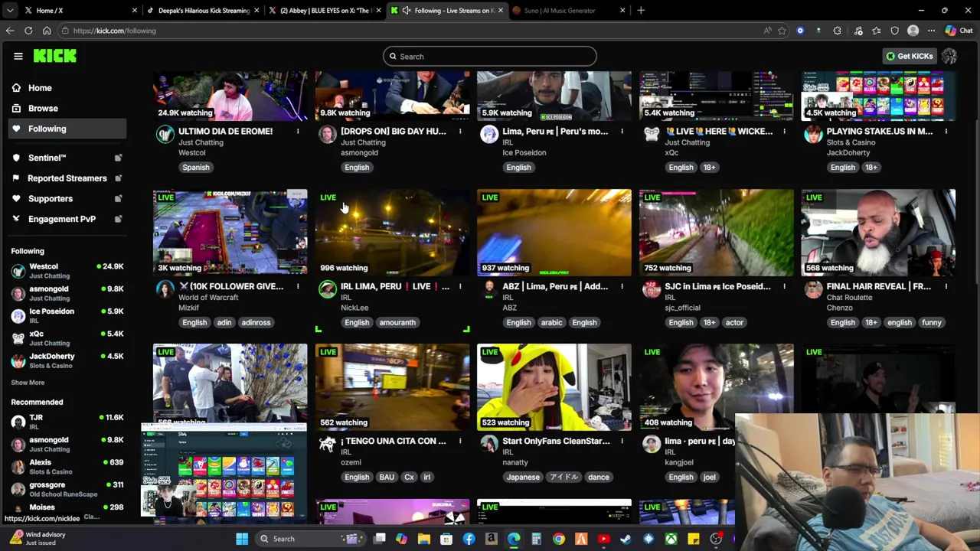Viewport: 980px width, 551px height.
Task: Launch File Explorer from taskbar
Action: pyautogui.click(x=424, y=539)
